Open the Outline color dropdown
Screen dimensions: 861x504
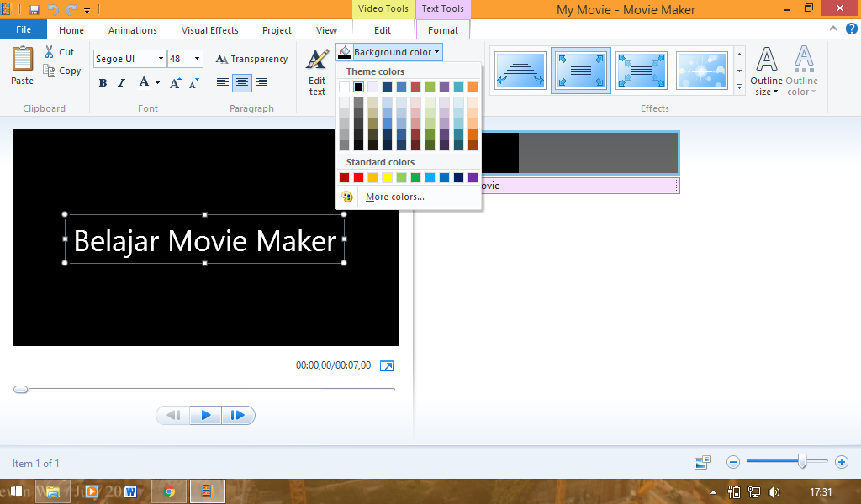801,71
